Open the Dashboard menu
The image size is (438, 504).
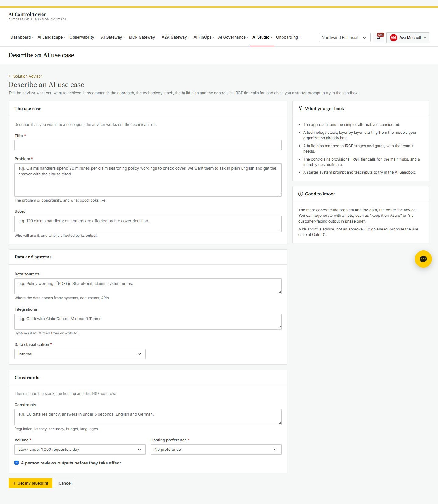coord(22,37)
